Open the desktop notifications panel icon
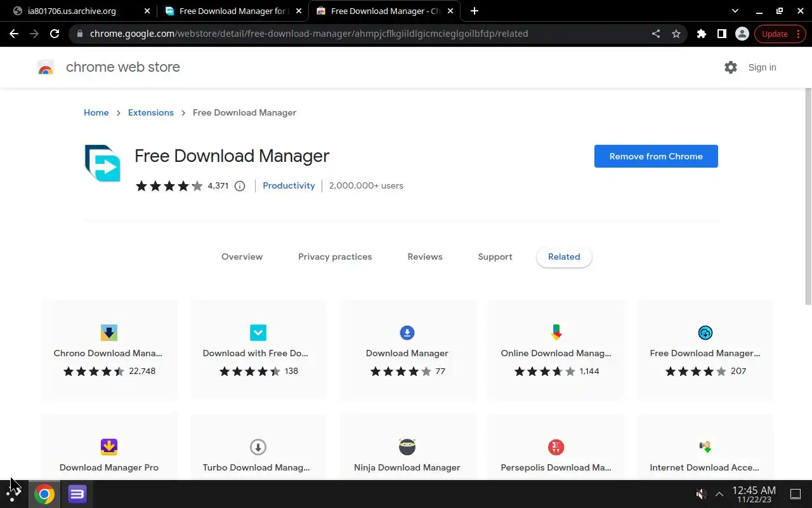The height and width of the screenshot is (508, 812). click(796, 494)
